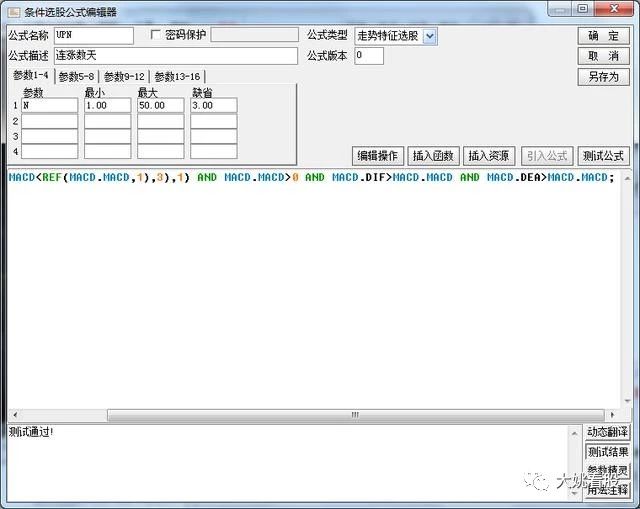Click the 测试通过! message text
The image size is (640, 509).
[31, 432]
